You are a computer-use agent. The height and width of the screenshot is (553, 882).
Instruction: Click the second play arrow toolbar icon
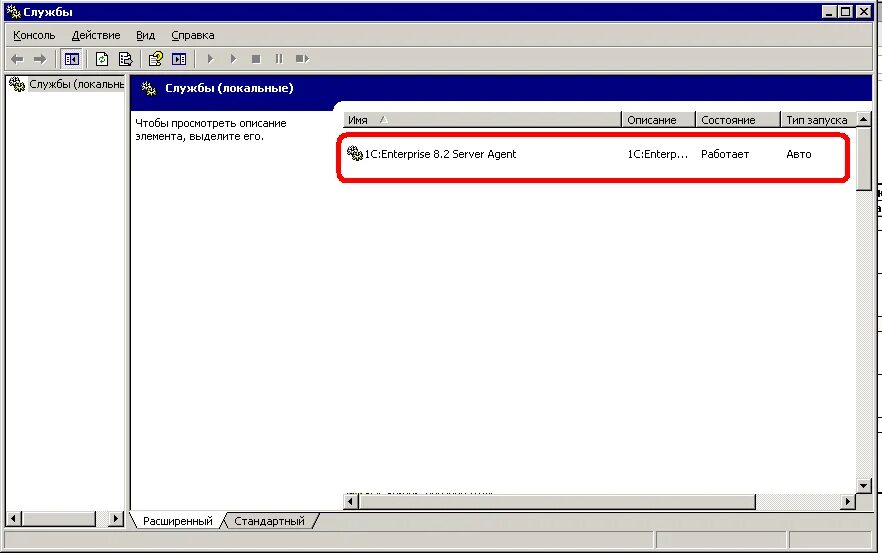(233, 59)
